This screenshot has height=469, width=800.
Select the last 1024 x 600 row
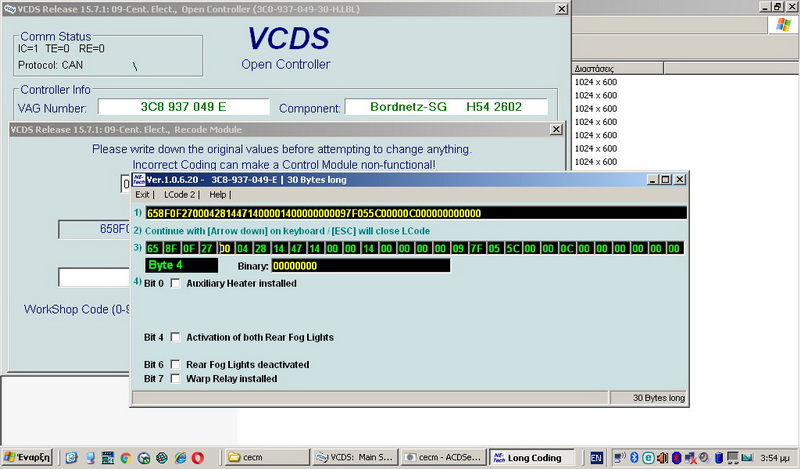pos(596,162)
